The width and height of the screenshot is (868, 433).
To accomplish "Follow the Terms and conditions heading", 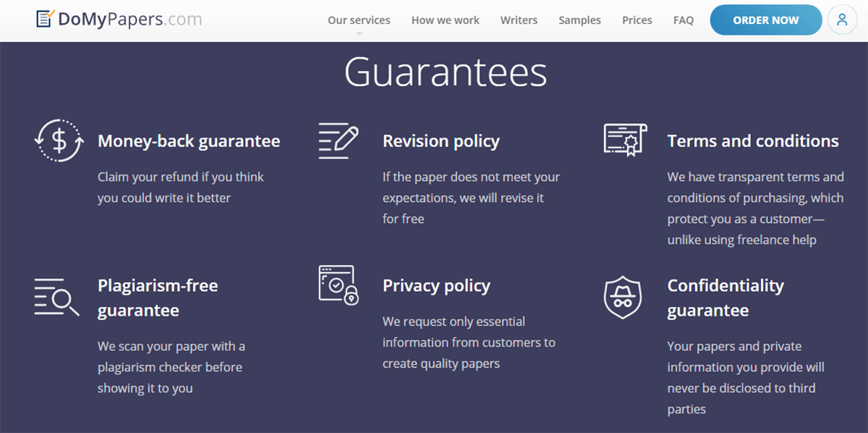I will [752, 141].
